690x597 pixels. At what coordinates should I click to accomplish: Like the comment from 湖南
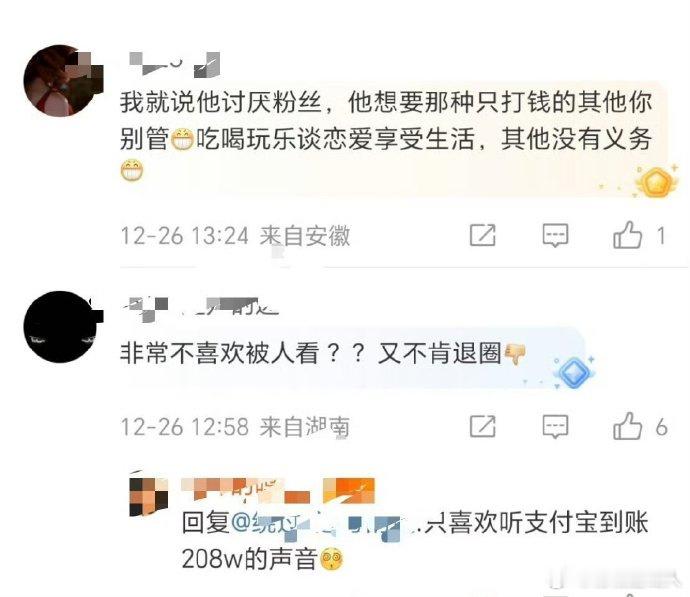pos(628,426)
